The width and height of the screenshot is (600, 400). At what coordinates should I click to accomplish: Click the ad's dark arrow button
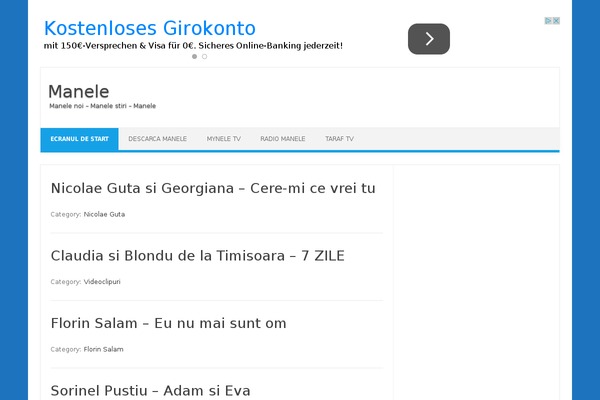[x=428, y=39]
